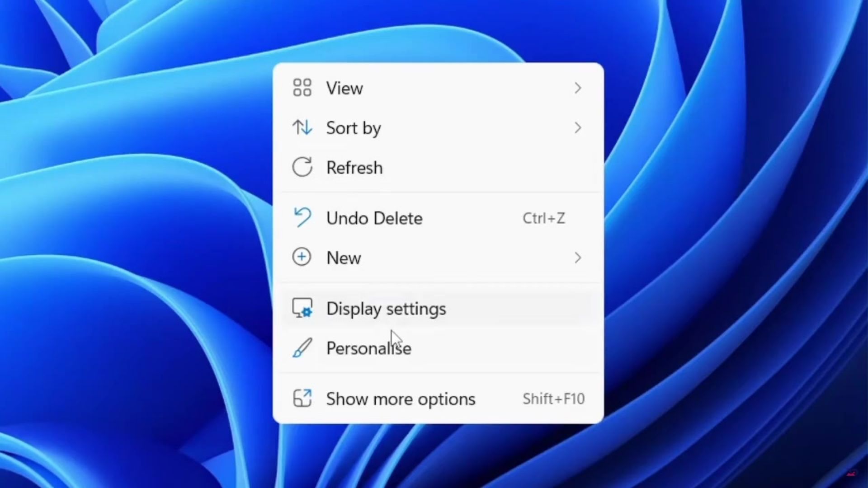Image resolution: width=868 pixels, height=488 pixels.
Task: Click the Display settings monitor icon
Action: (302, 308)
